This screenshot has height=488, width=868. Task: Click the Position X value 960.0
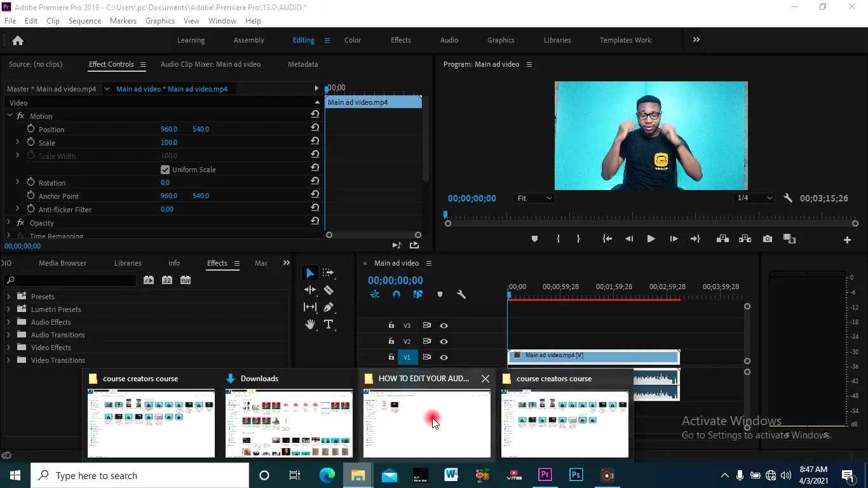169,129
